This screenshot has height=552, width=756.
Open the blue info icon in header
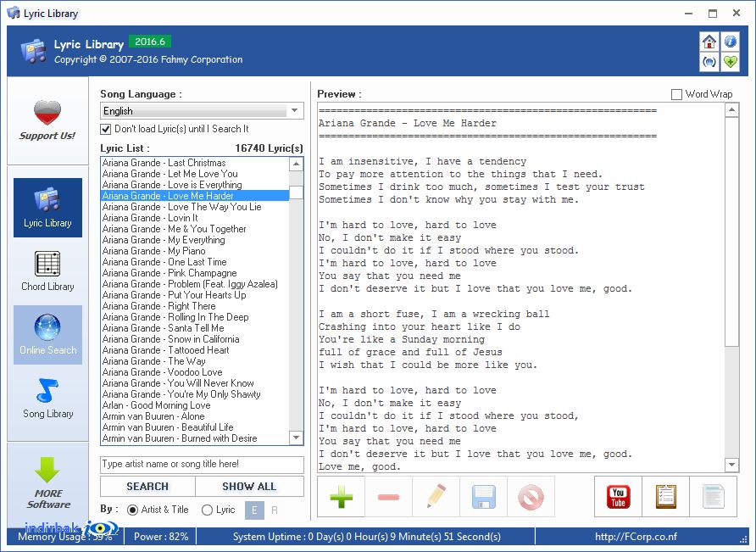pos(731,42)
